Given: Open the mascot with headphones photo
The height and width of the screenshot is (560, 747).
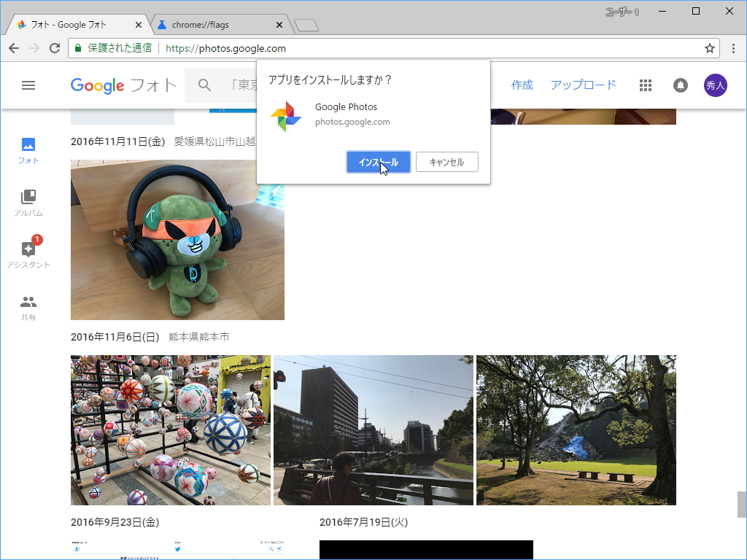Looking at the screenshot, I should [177, 240].
